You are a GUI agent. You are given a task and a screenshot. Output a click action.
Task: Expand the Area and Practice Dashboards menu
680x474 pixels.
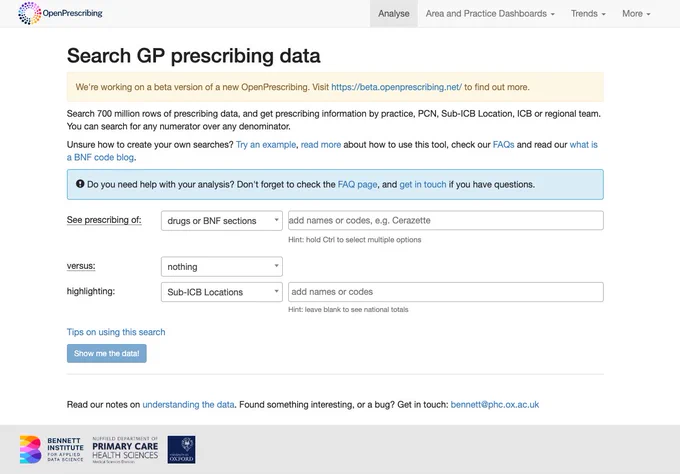pyautogui.click(x=490, y=13)
